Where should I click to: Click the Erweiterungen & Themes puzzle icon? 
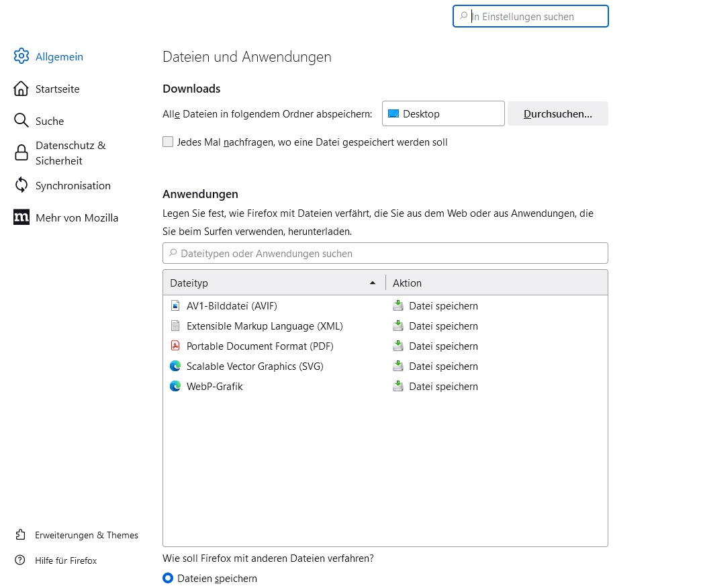(x=20, y=535)
